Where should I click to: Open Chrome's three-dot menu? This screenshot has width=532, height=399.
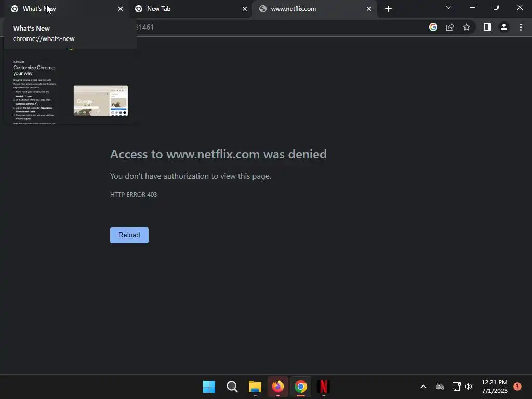pyautogui.click(x=521, y=27)
